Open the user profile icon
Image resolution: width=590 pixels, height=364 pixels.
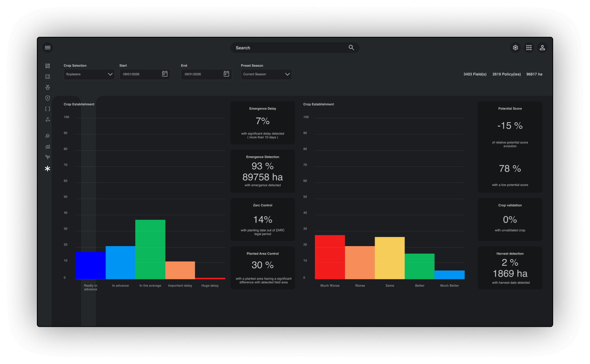click(x=542, y=48)
